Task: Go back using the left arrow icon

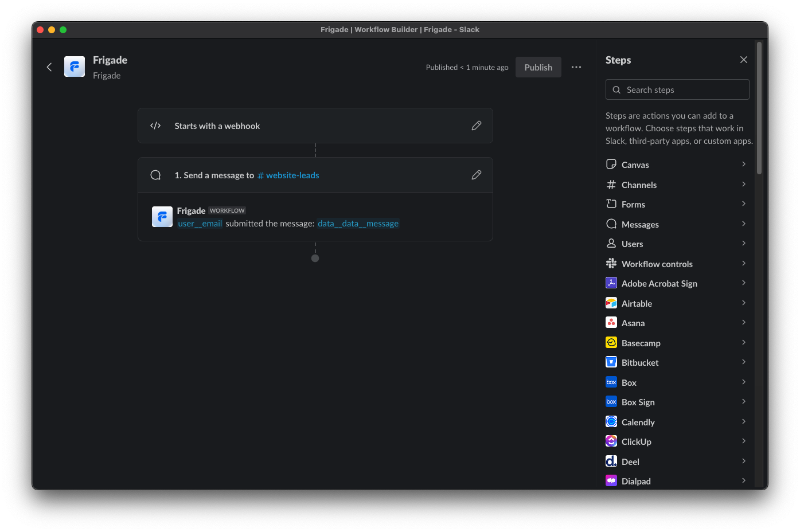Action: coord(49,67)
